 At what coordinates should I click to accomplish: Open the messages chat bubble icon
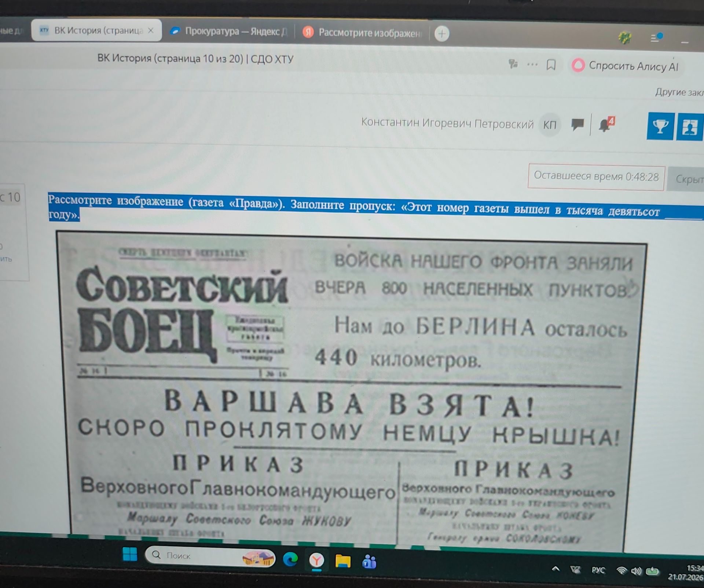click(x=577, y=125)
